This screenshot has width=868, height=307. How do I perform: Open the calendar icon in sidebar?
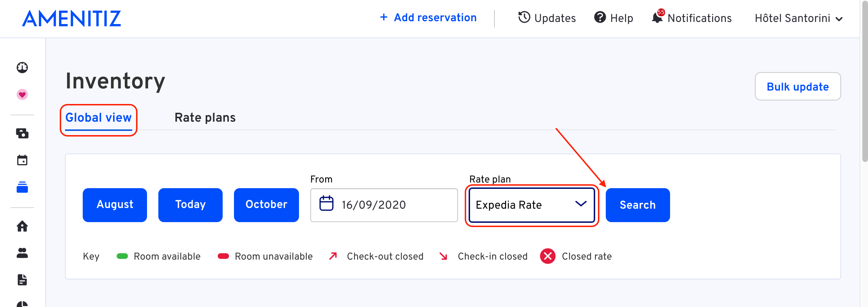pos(22,160)
